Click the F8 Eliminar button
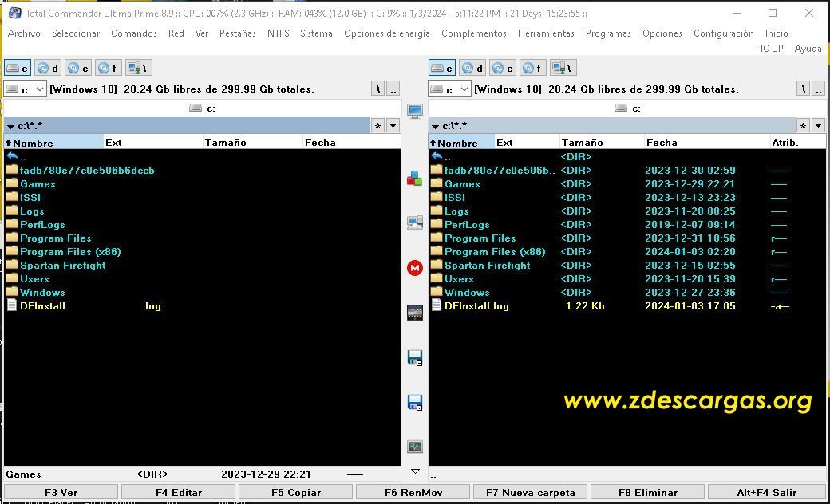830x504 pixels. [648, 492]
